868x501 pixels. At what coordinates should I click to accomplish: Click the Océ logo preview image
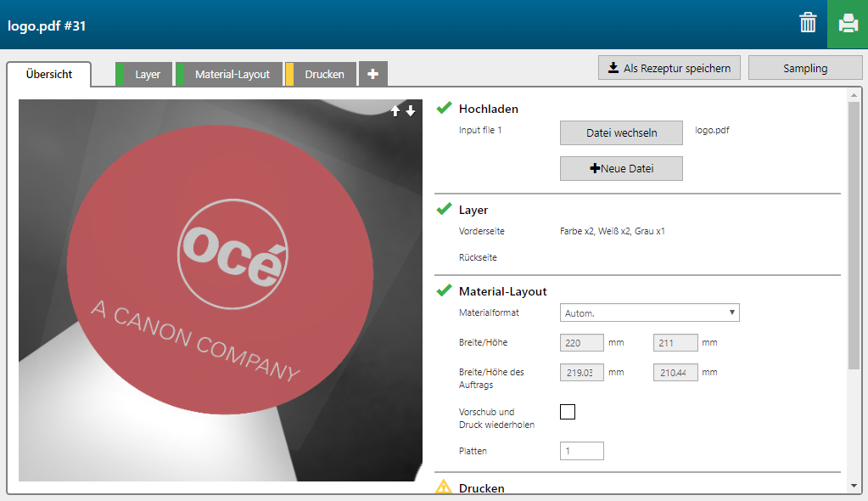click(221, 290)
